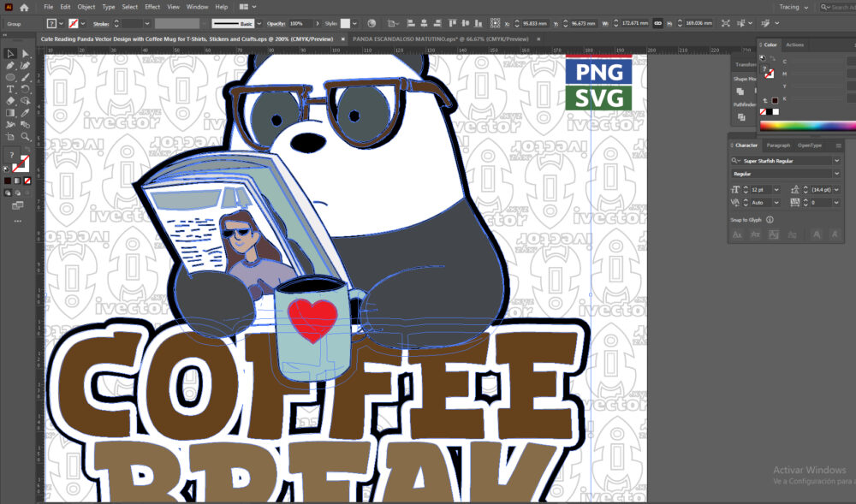Select the Gradient tool
The width and height of the screenshot is (856, 504).
coord(9,113)
